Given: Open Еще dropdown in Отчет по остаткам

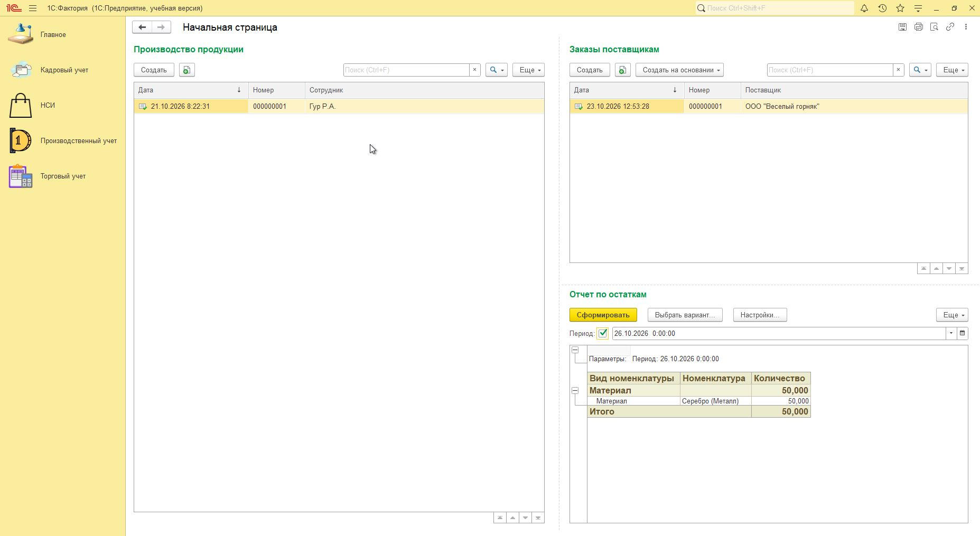Looking at the screenshot, I should pyautogui.click(x=952, y=315).
